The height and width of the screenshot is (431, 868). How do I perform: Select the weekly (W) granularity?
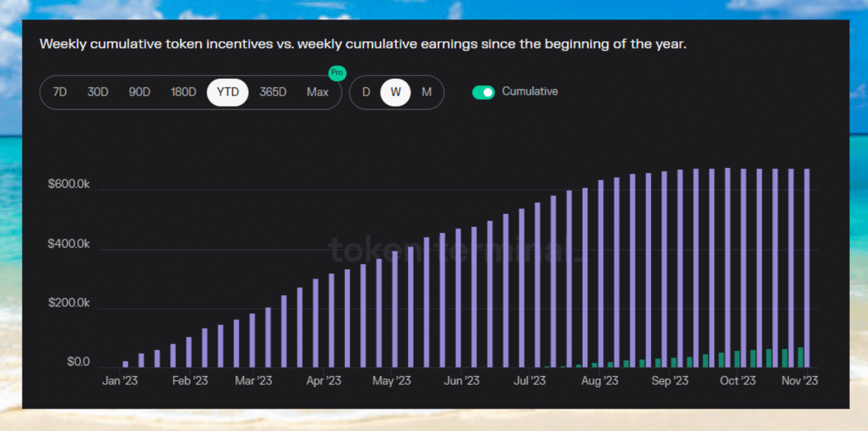(x=396, y=93)
